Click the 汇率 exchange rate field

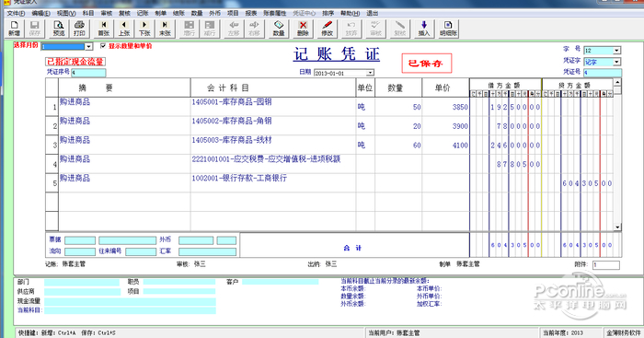[x=207, y=251]
